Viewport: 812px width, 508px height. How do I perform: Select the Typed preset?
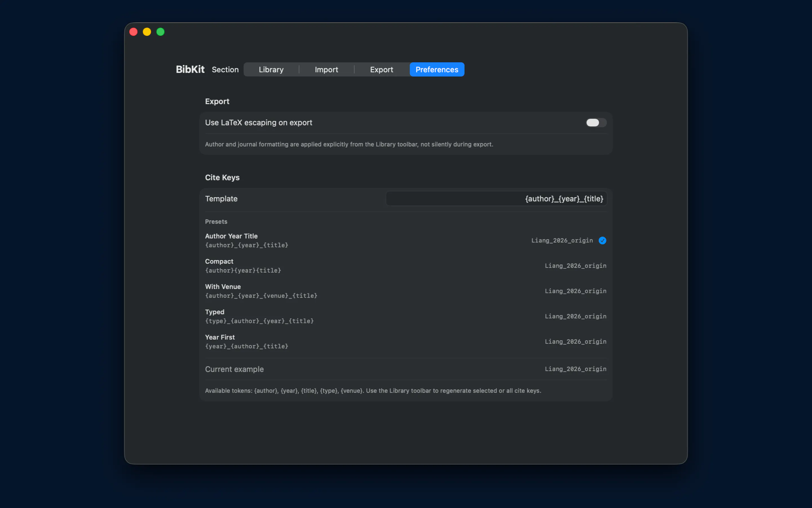pyautogui.click(x=406, y=316)
